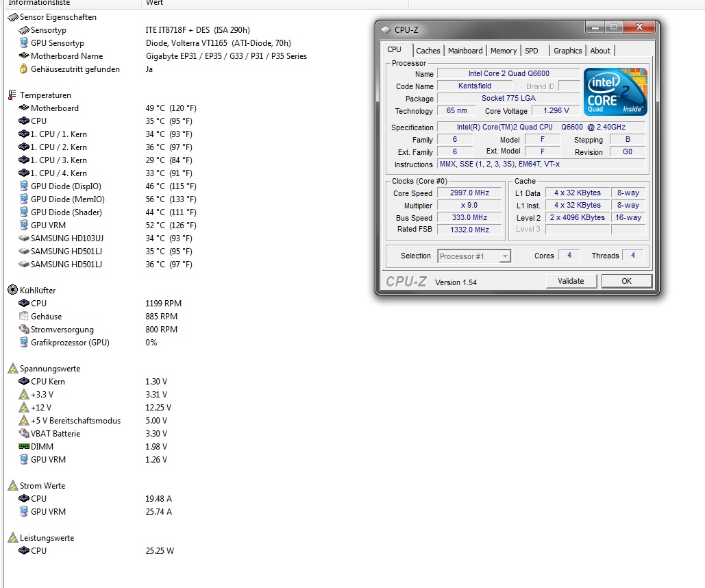Click the DIMM voltage value 1.98 V
Image resolution: width=705 pixels, height=588 pixels.
156,446
